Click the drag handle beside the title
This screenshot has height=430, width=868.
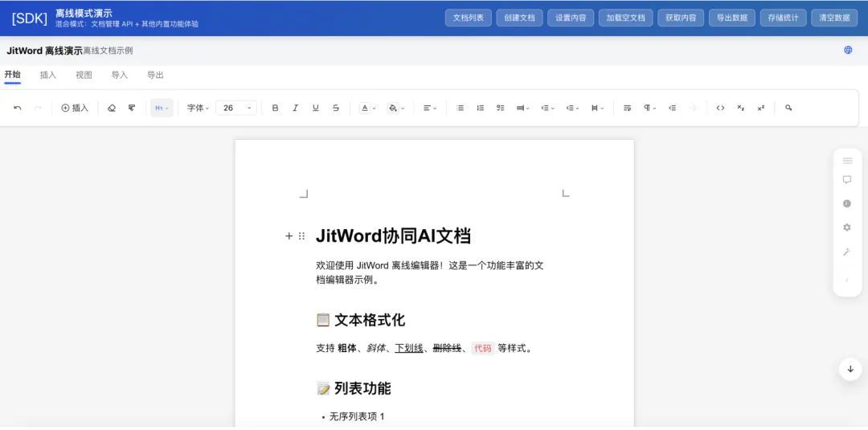(301, 236)
